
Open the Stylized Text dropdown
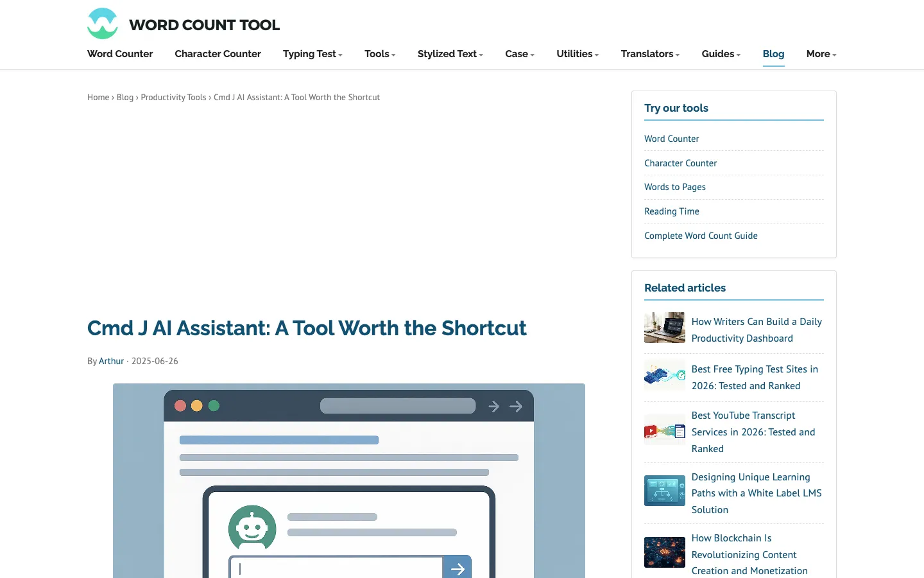pos(450,54)
